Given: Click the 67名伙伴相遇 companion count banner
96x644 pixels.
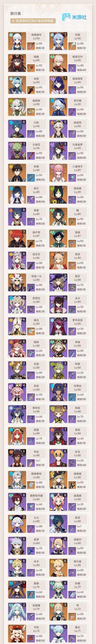Looking at the screenshot, I should coord(33,21).
